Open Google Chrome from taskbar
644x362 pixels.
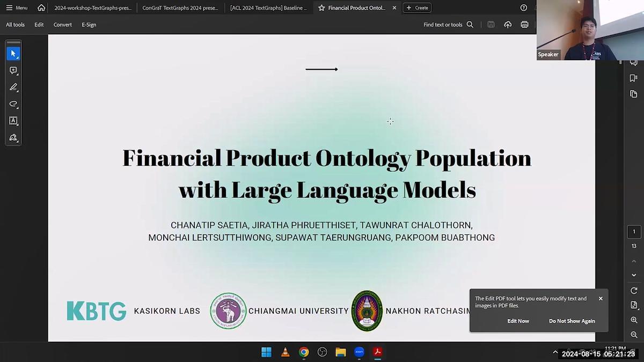pyautogui.click(x=304, y=352)
